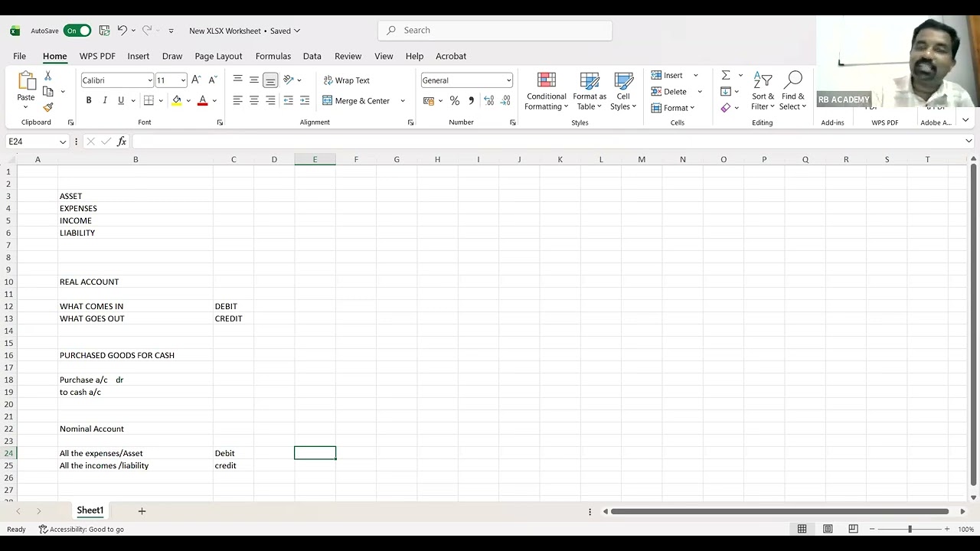
Task: Switch to the Insert tab
Action: (x=139, y=56)
